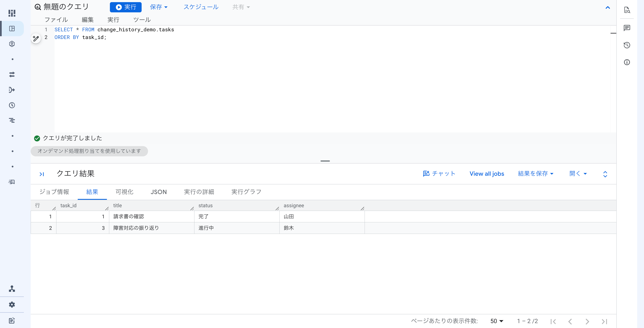
Task: Open the 共有 dropdown
Action: coord(241,7)
